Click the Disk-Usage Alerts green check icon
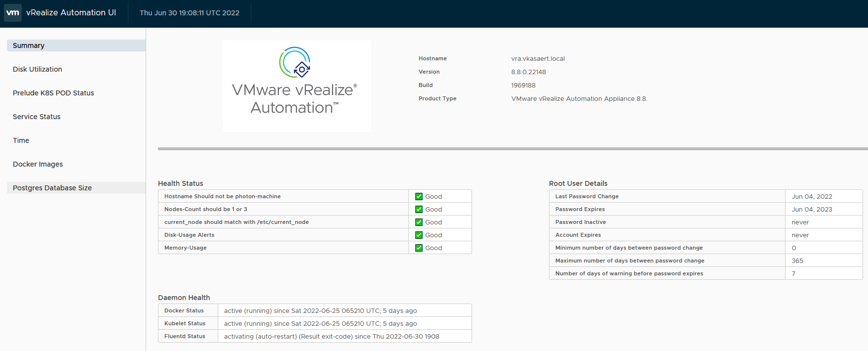This screenshot has width=868, height=351. (419, 235)
